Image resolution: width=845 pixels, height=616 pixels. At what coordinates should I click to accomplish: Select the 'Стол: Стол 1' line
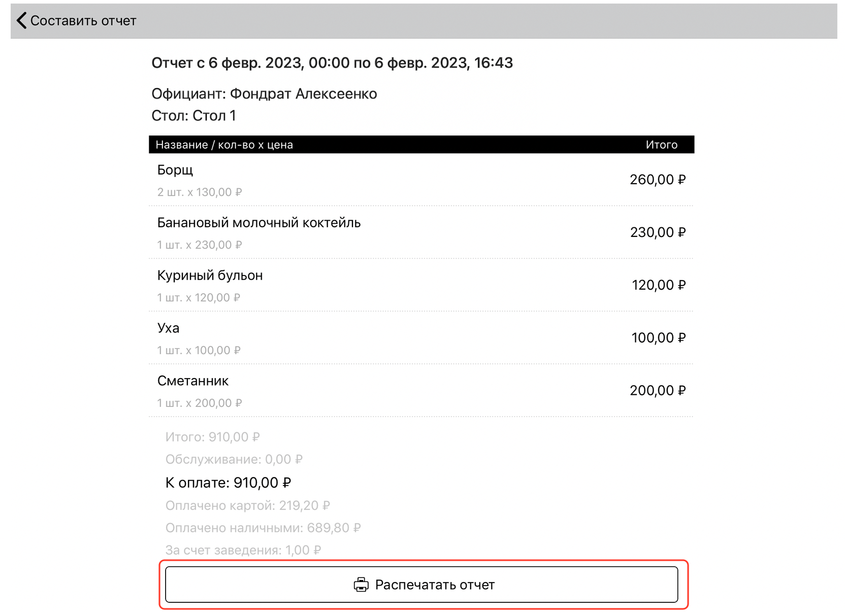[193, 116]
